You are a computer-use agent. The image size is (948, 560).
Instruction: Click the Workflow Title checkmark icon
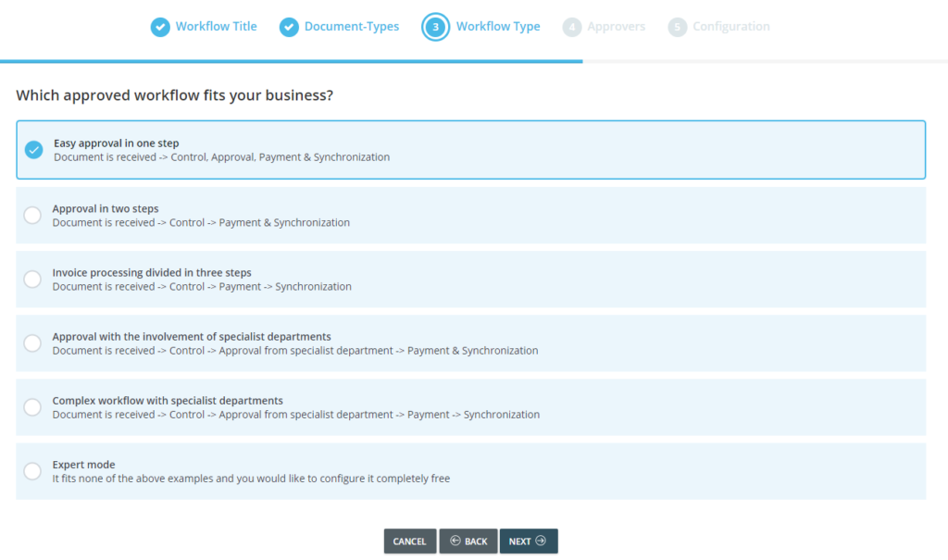click(x=160, y=27)
